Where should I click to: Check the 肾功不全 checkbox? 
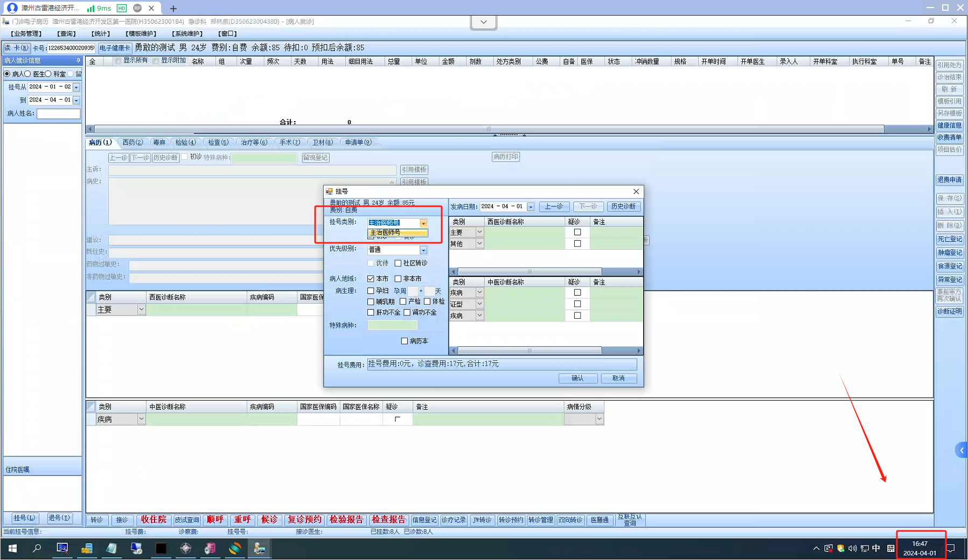tap(407, 312)
